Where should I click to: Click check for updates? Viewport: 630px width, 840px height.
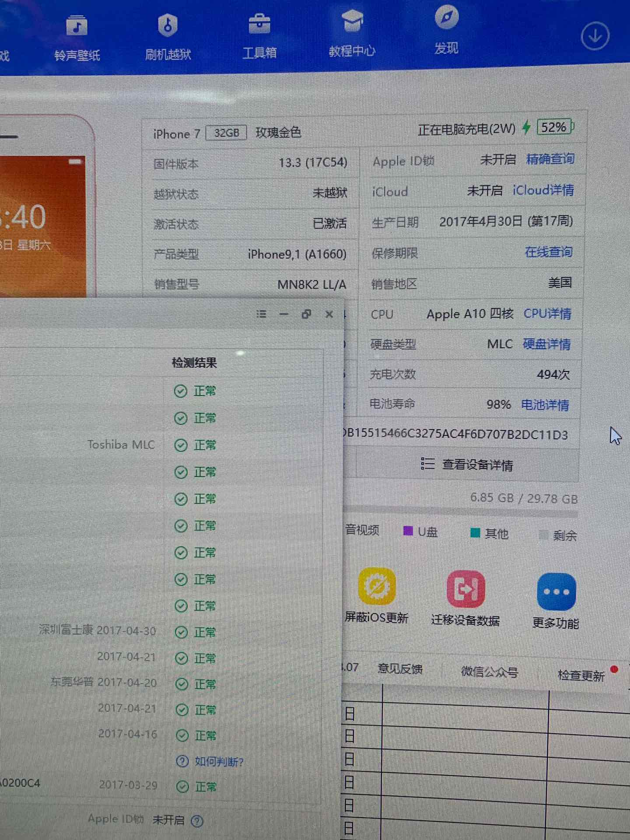pos(581,675)
